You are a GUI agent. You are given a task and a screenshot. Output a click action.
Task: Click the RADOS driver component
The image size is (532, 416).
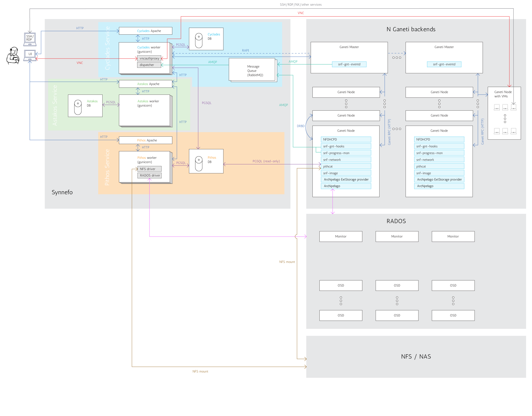[x=150, y=175]
